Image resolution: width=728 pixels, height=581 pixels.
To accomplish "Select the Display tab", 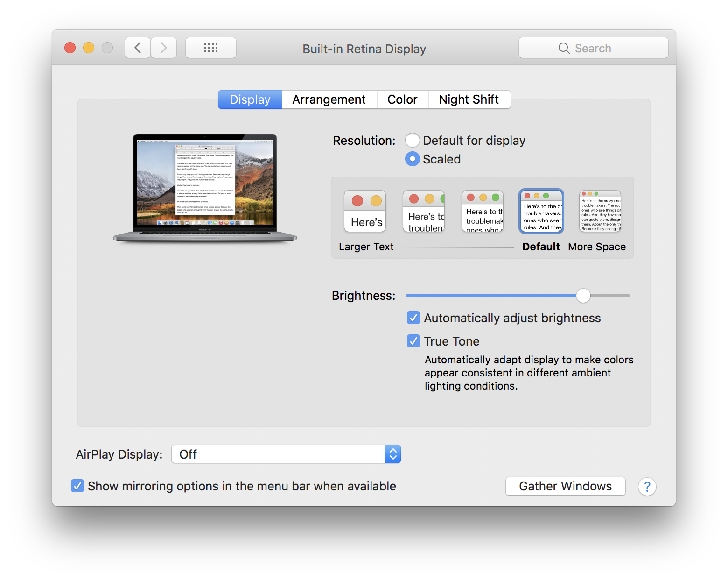I will [x=250, y=99].
